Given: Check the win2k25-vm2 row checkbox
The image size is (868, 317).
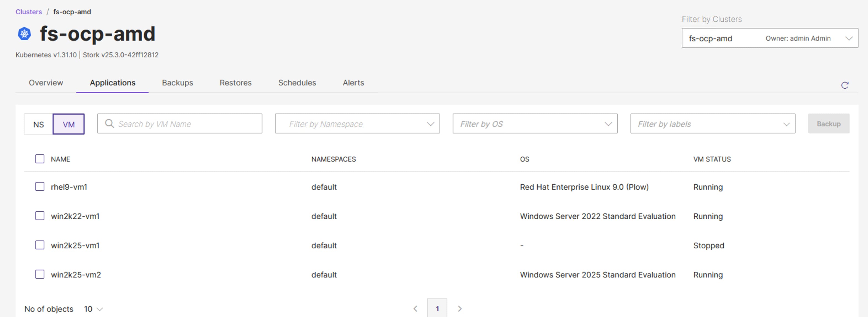Looking at the screenshot, I should coord(40,274).
